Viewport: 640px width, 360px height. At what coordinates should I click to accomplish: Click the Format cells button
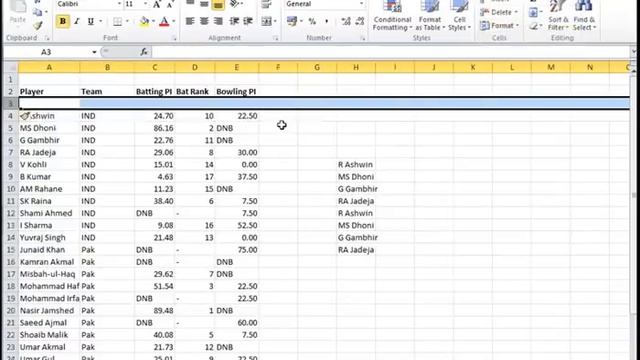[499, 26]
